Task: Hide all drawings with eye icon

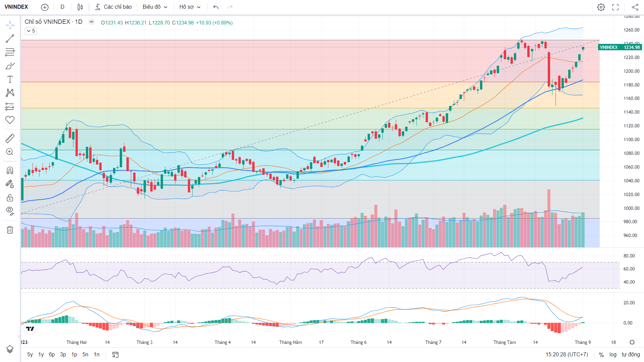Action: (x=10, y=211)
